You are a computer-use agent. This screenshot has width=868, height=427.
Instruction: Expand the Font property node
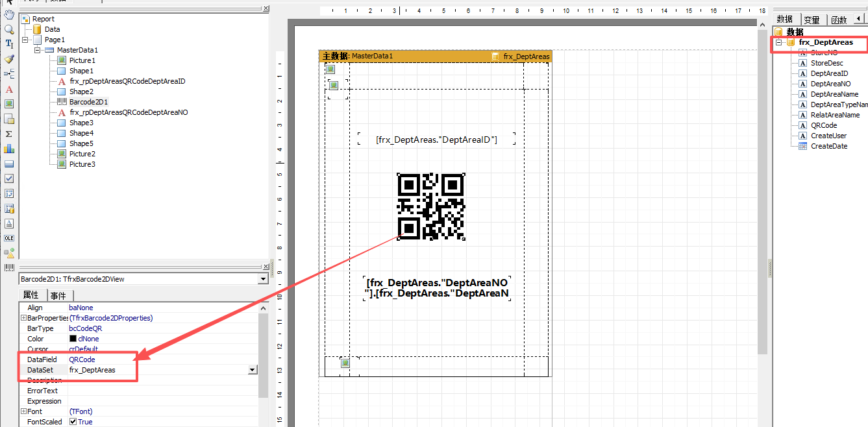coord(24,411)
